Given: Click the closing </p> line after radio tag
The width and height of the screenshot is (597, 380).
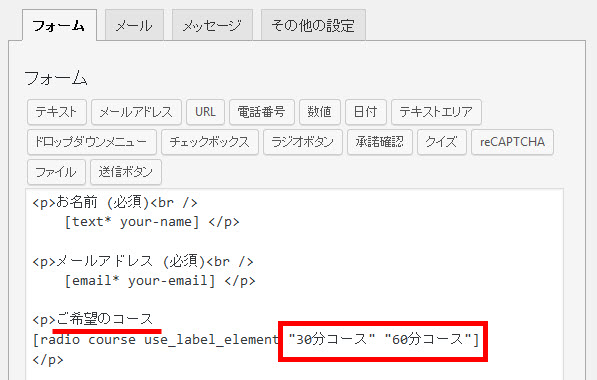Looking at the screenshot, I should coord(48,359).
